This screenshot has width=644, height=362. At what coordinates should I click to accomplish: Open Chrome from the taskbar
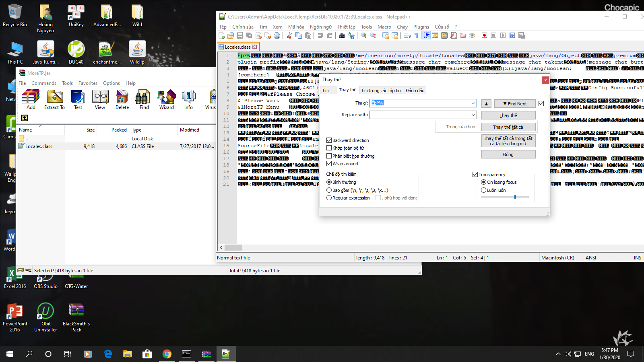(x=167, y=354)
